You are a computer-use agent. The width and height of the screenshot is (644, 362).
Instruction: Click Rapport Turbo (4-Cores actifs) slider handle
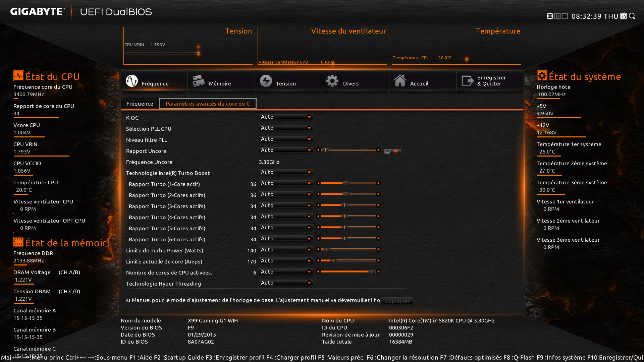[344, 216]
